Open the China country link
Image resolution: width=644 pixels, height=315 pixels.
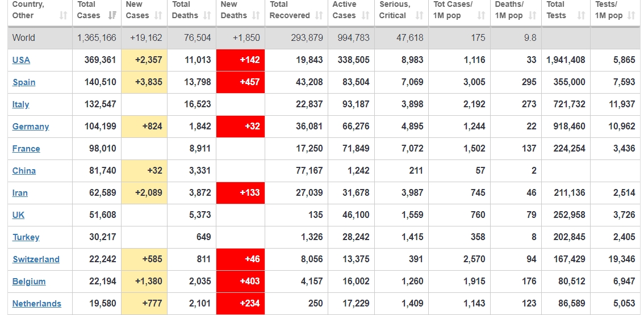24,171
